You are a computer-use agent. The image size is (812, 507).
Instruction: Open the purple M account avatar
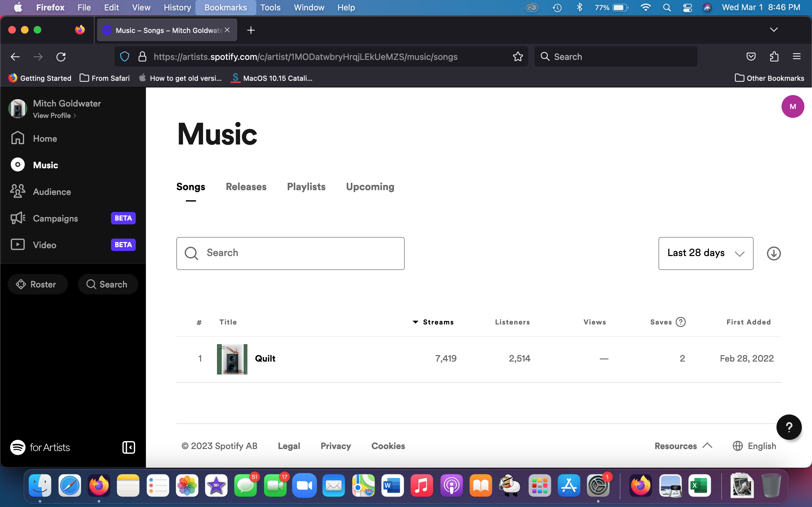(x=793, y=107)
